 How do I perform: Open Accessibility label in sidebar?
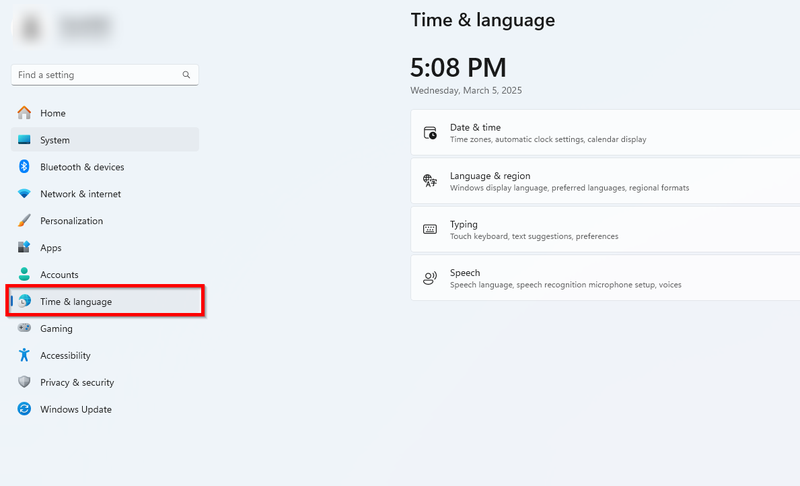65,355
